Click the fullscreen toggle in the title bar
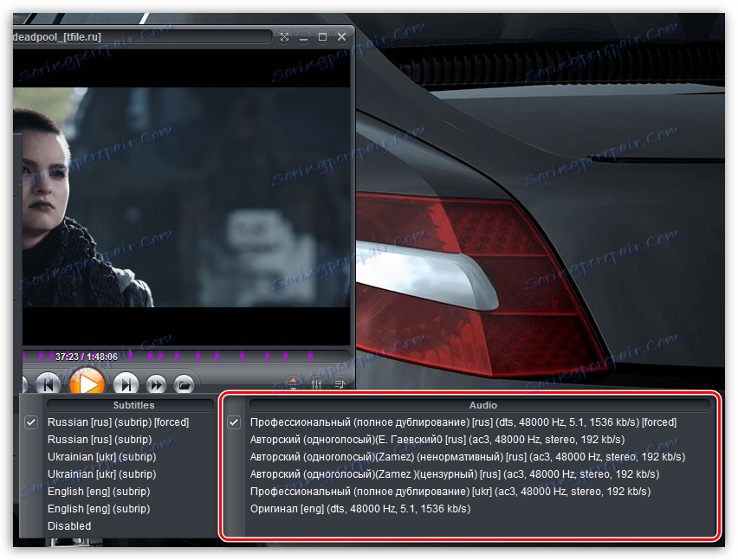The image size is (738, 560). [x=284, y=36]
